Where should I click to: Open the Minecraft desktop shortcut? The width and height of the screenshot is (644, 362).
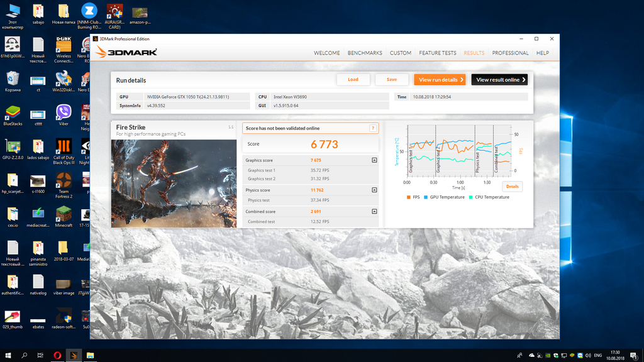tap(64, 216)
